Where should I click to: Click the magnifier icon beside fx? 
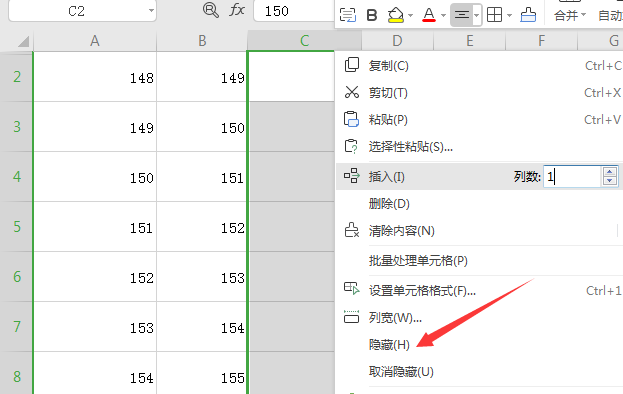[211, 10]
